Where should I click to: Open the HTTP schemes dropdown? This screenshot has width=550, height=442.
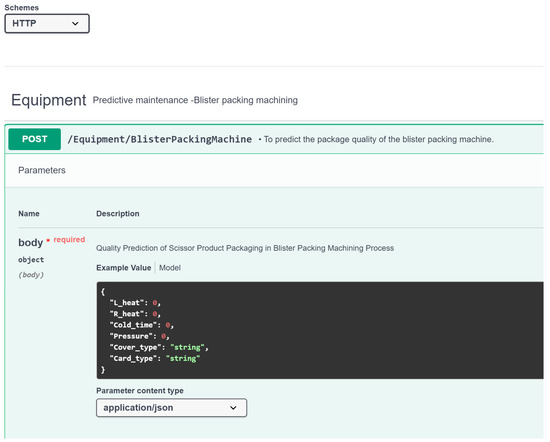47,24
